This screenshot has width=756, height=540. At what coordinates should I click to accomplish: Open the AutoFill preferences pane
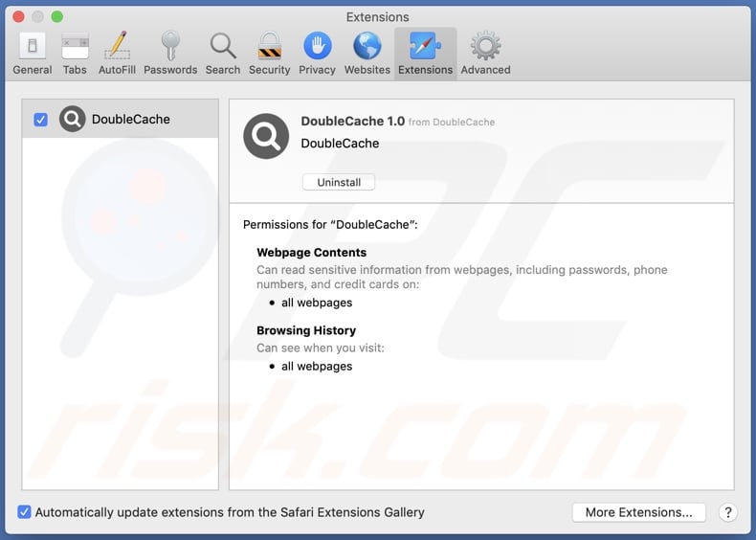(117, 53)
